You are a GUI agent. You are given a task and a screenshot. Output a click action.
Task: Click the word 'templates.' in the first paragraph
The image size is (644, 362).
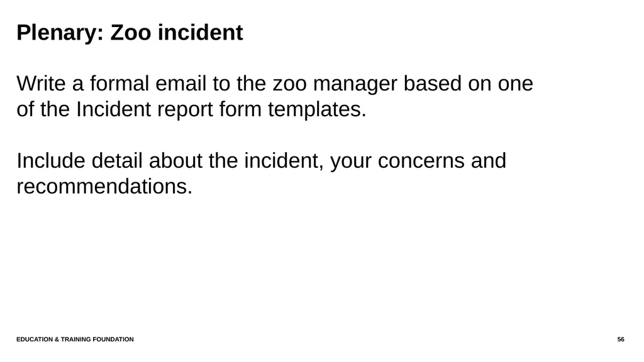[317, 109]
